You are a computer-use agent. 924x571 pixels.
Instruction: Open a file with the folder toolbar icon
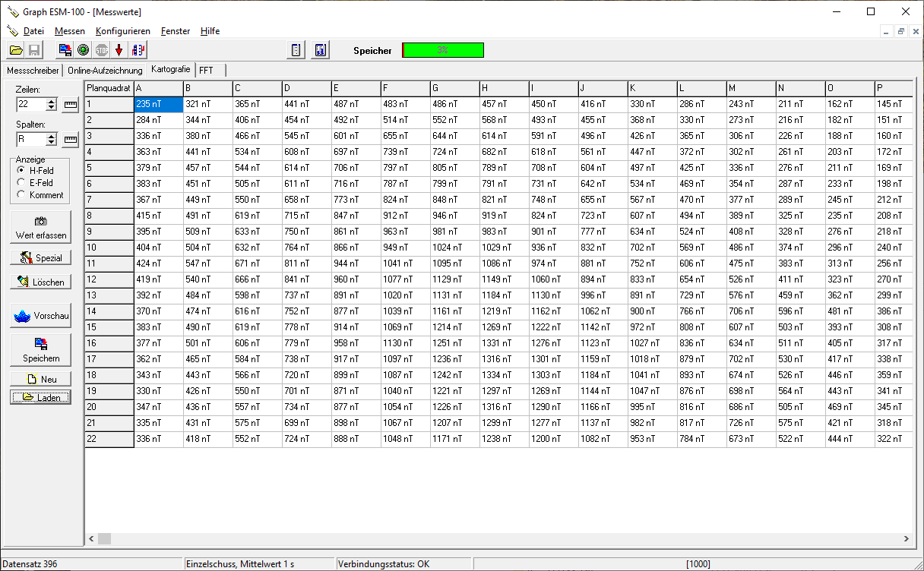coord(16,50)
